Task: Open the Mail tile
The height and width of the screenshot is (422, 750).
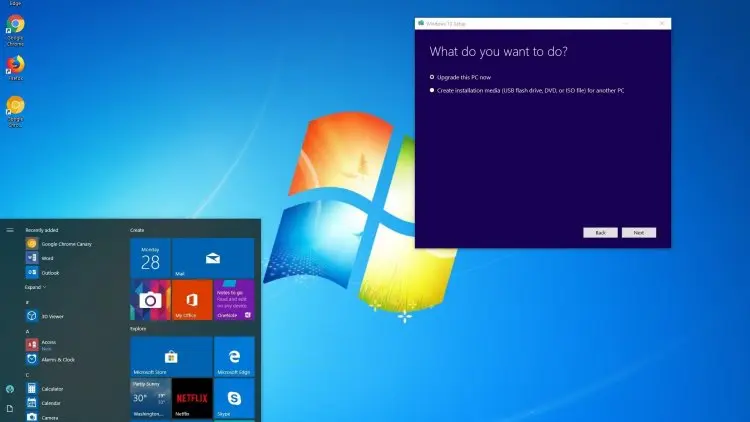Action: pyautogui.click(x=213, y=258)
